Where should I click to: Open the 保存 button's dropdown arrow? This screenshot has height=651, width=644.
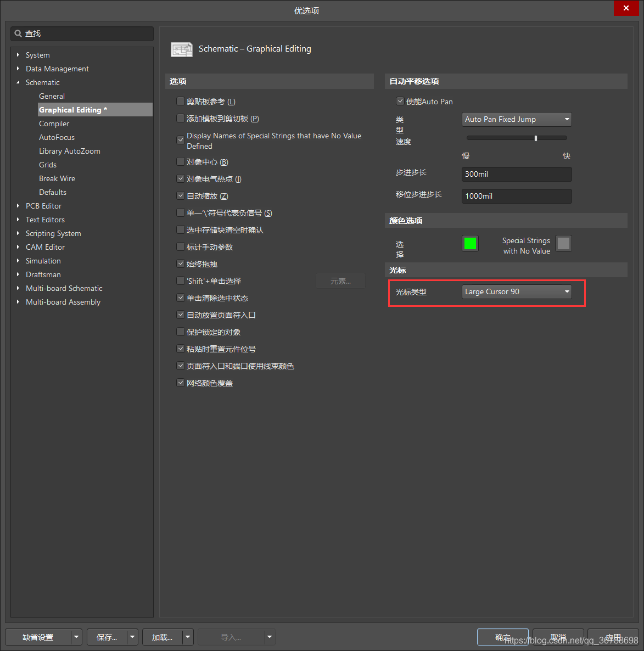[132, 637]
